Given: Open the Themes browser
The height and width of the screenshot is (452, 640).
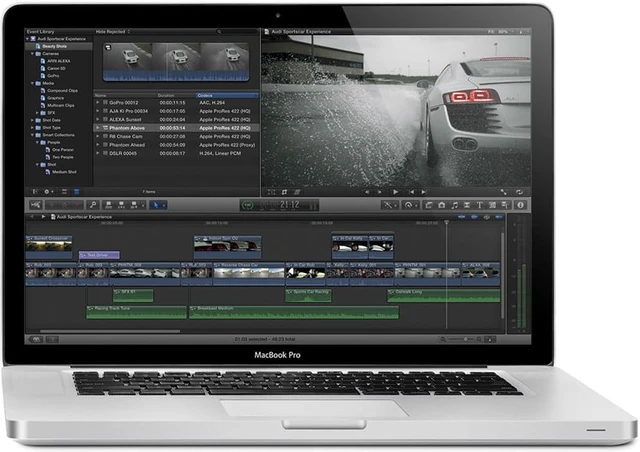Looking at the screenshot, I should click(505, 205).
